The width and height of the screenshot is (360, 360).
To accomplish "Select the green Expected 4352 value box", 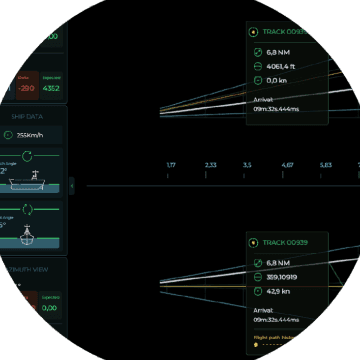I will click(51, 86).
